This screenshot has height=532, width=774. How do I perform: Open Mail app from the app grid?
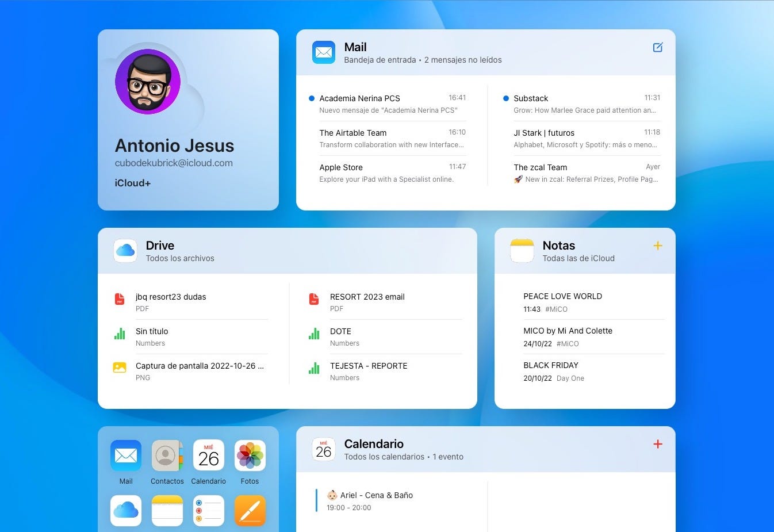click(126, 456)
